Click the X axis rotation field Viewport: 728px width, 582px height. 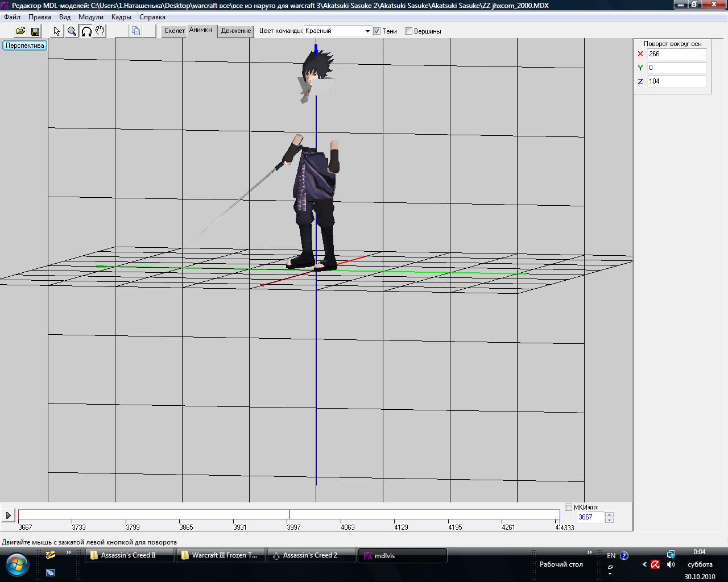coord(676,54)
